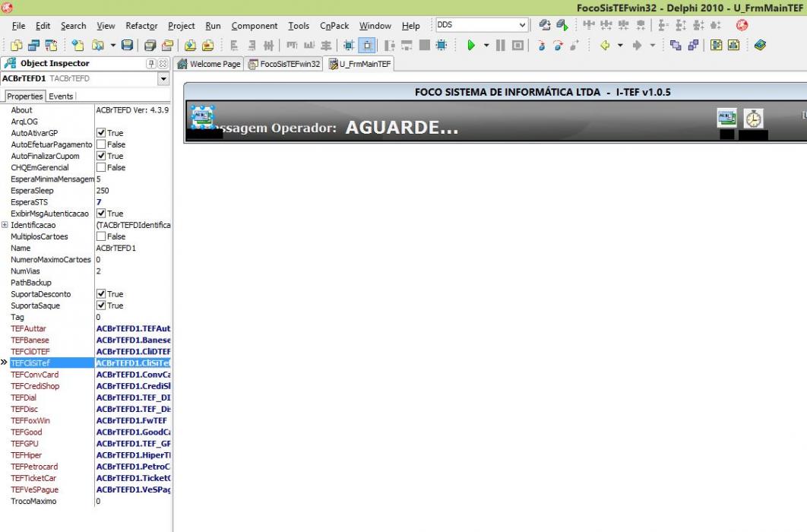This screenshot has height=532, width=807.
Task: Pin the Object Inspector panel
Action: [150, 63]
